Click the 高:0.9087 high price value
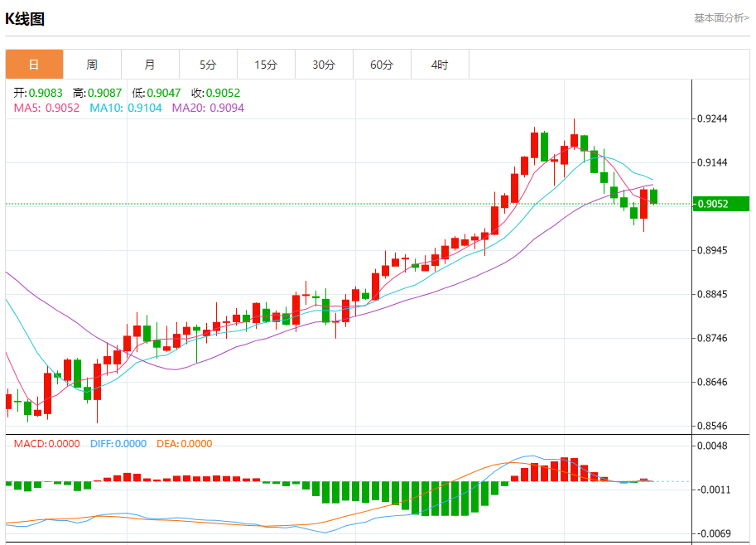 (97, 93)
